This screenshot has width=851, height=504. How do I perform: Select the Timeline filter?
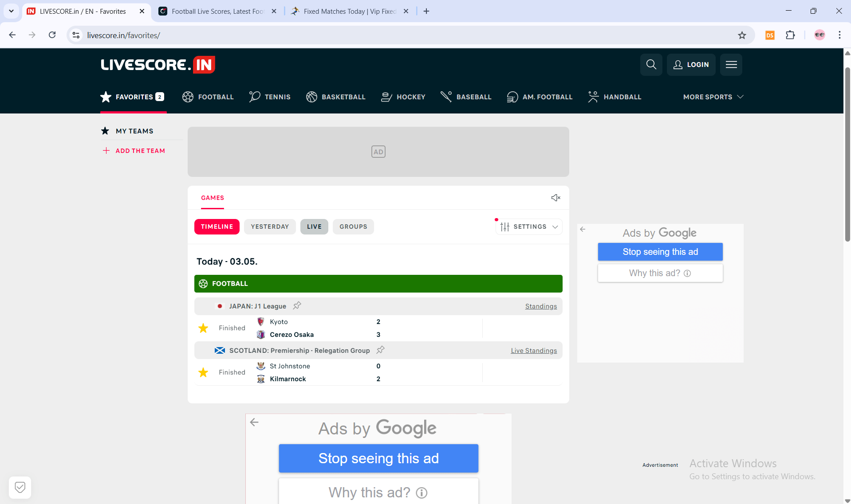[x=217, y=227]
